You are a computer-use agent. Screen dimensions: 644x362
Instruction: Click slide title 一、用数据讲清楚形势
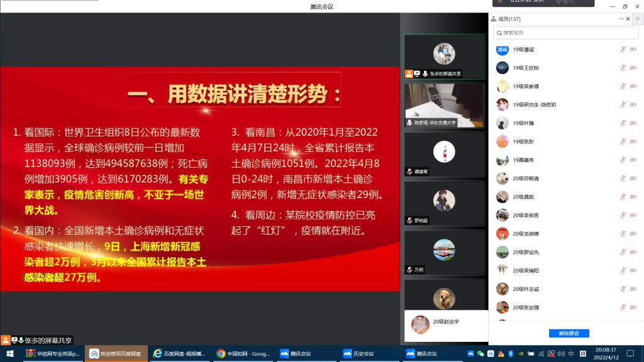pos(234,94)
